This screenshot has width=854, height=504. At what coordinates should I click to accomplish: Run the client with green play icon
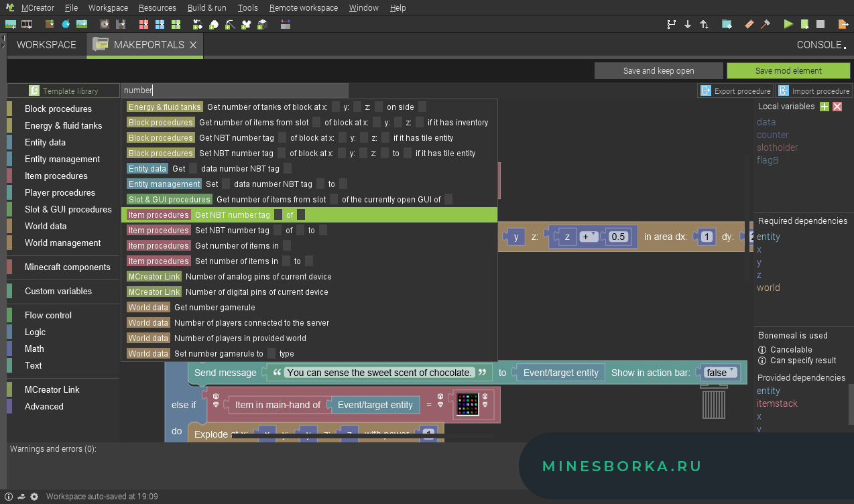pos(788,24)
